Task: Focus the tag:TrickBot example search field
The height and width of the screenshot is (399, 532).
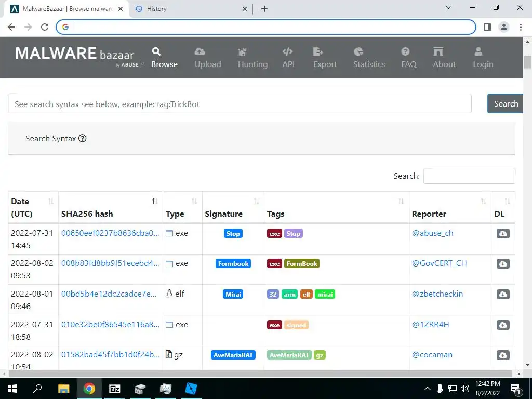Action: click(x=240, y=103)
